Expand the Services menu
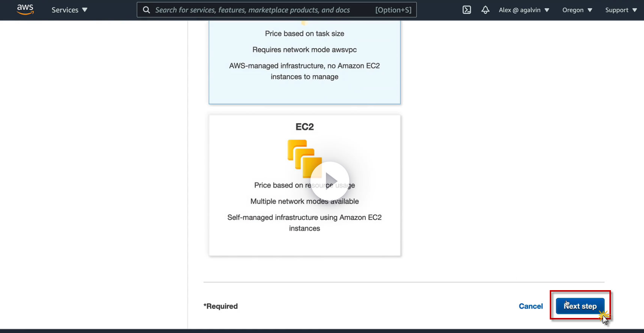This screenshot has height=333, width=644. (x=69, y=10)
